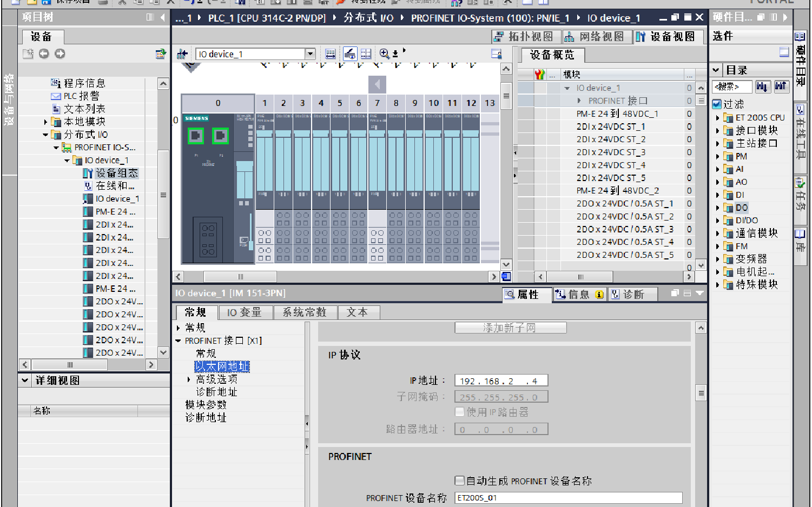812x507 pixels.
Task: Open the 硬件目录 side tab icon
Action: (x=800, y=37)
